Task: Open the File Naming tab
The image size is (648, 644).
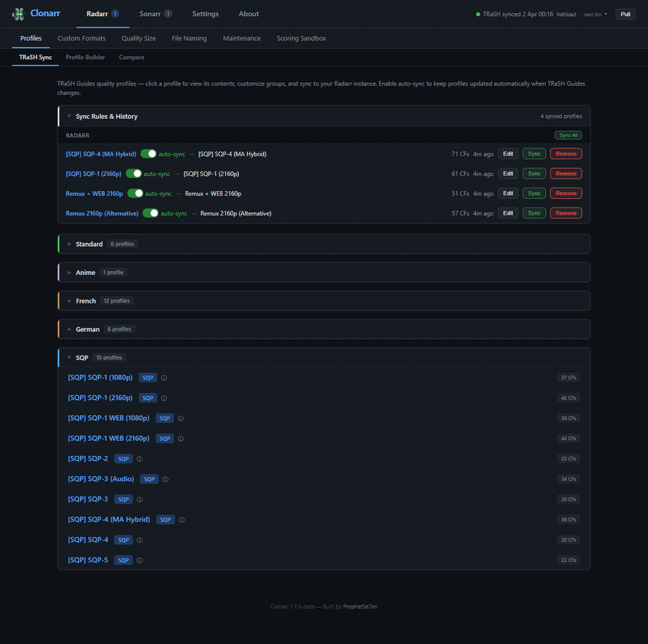Action: [189, 38]
